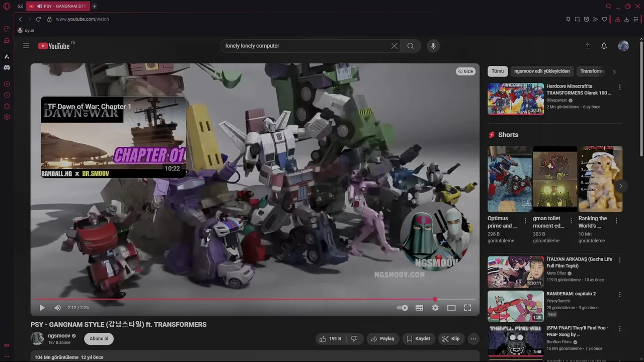The image size is (644, 362).
Task: Go back to the previous page
Action: point(20,19)
